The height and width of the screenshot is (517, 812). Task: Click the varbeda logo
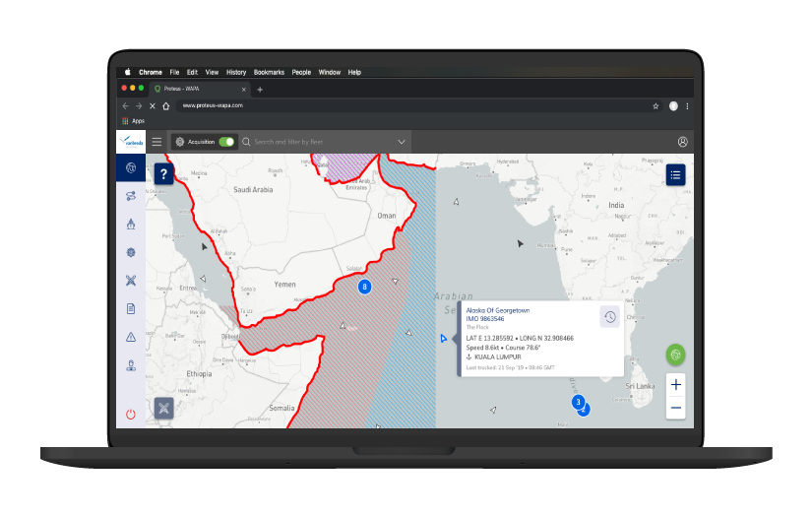pyautogui.click(x=131, y=142)
